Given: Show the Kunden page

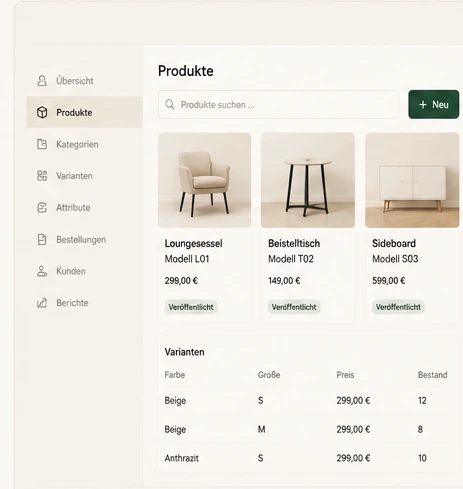Looking at the screenshot, I should pyautogui.click(x=85, y=271).
